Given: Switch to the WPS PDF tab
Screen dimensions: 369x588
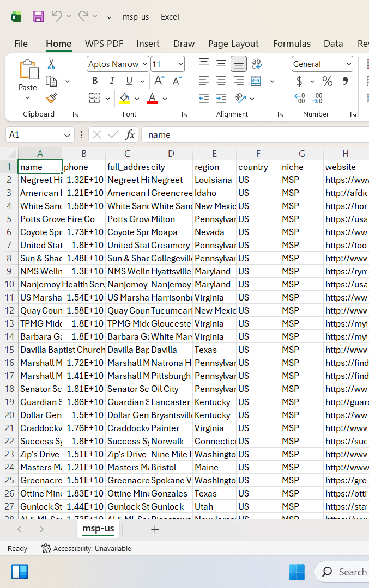Looking at the screenshot, I should coord(104,44).
